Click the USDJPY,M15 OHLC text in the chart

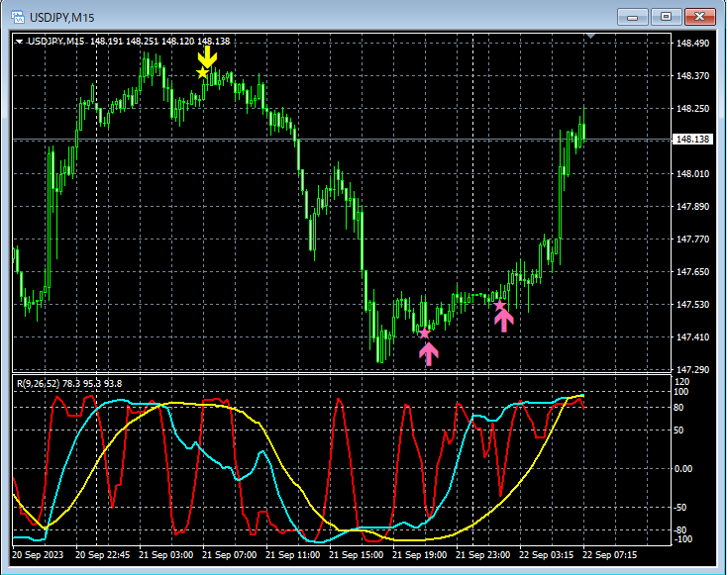click(129, 42)
